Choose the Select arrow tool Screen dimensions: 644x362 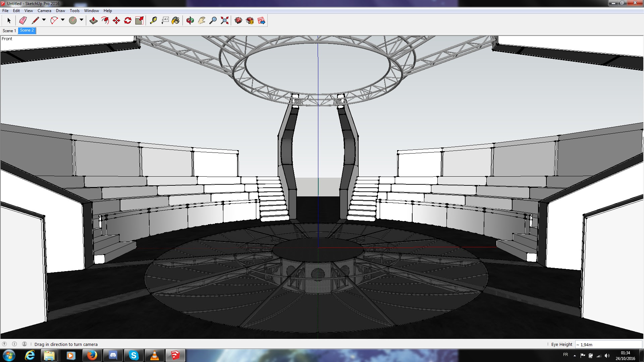[x=9, y=20]
